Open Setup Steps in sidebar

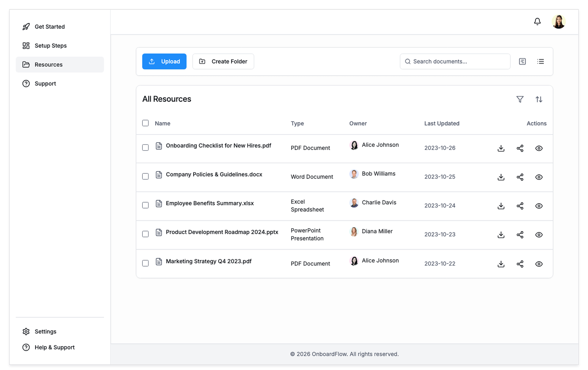51,46
